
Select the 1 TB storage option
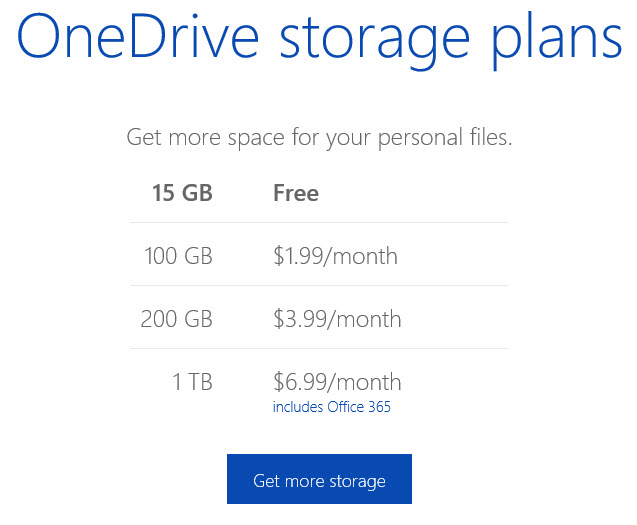tap(192, 382)
